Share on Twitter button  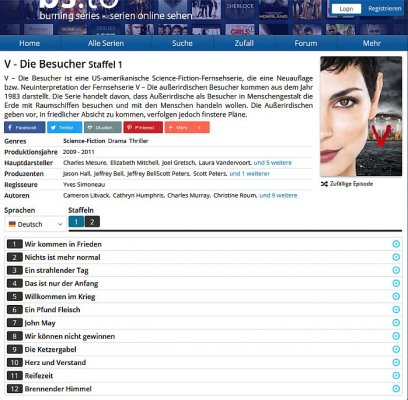64,127
